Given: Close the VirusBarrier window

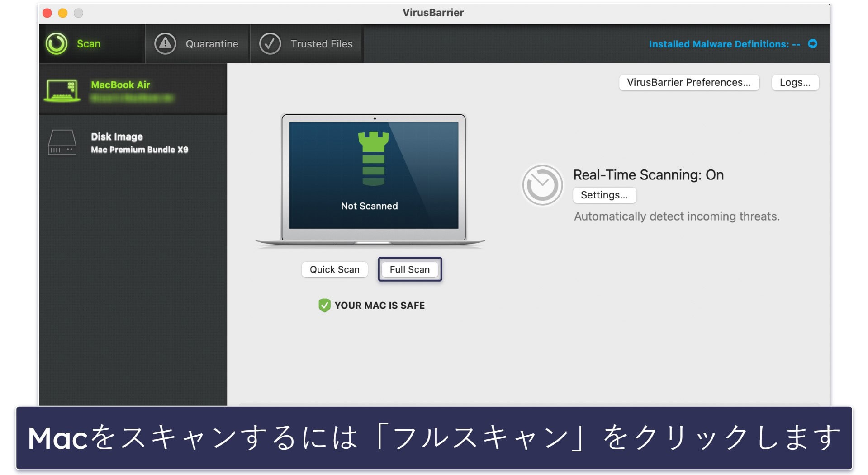Looking at the screenshot, I should coord(47,13).
